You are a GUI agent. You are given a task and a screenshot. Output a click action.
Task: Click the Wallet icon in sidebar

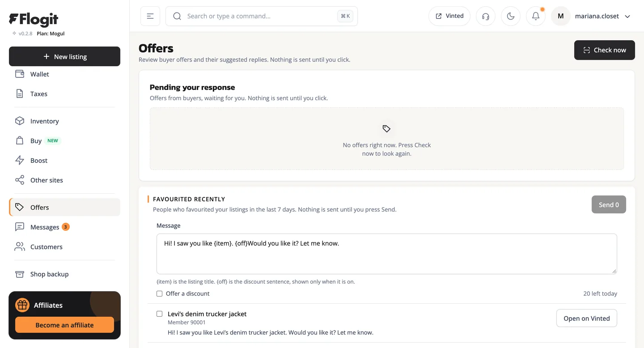pyautogui.click(x=20, y=74)
